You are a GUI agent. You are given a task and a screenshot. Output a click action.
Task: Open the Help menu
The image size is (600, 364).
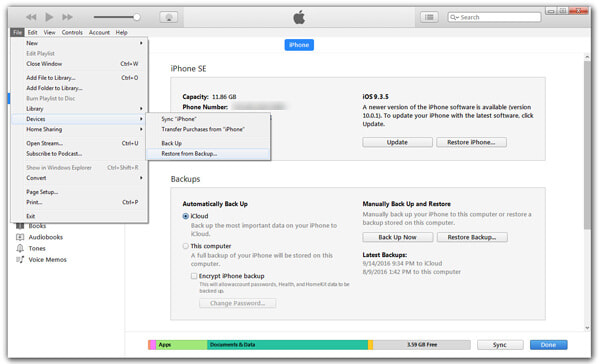tap(121, 33)
